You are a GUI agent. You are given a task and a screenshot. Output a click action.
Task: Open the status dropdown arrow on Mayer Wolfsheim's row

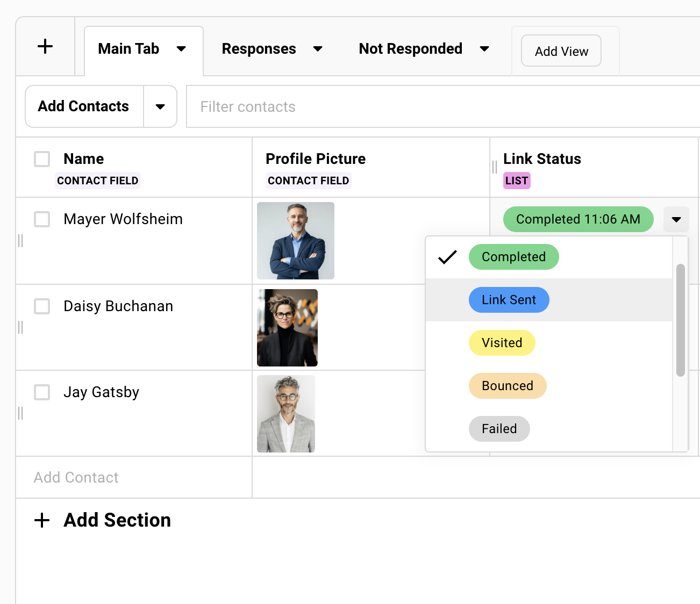[x=676, y=219]
